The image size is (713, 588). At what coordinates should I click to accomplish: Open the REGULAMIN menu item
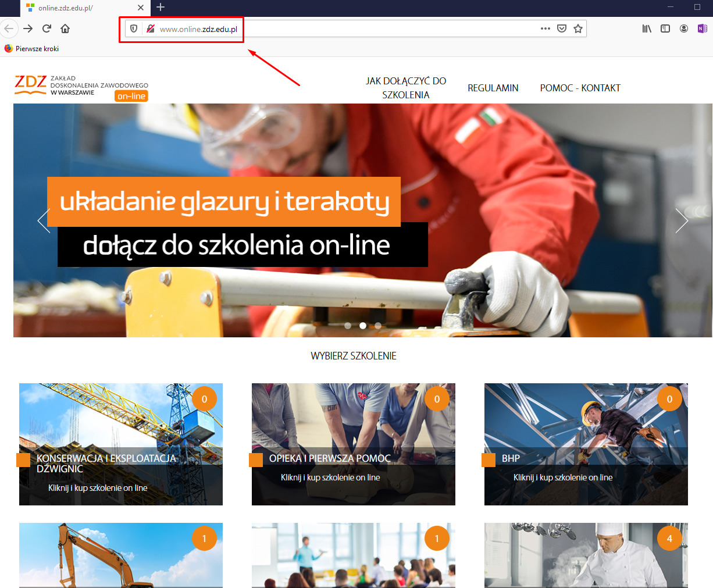[493, 88]
